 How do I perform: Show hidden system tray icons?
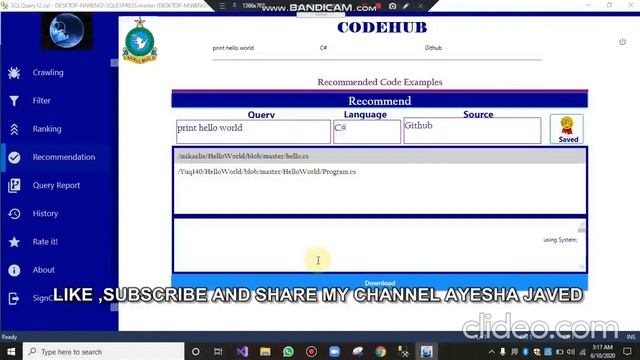[x=491, y=352]
